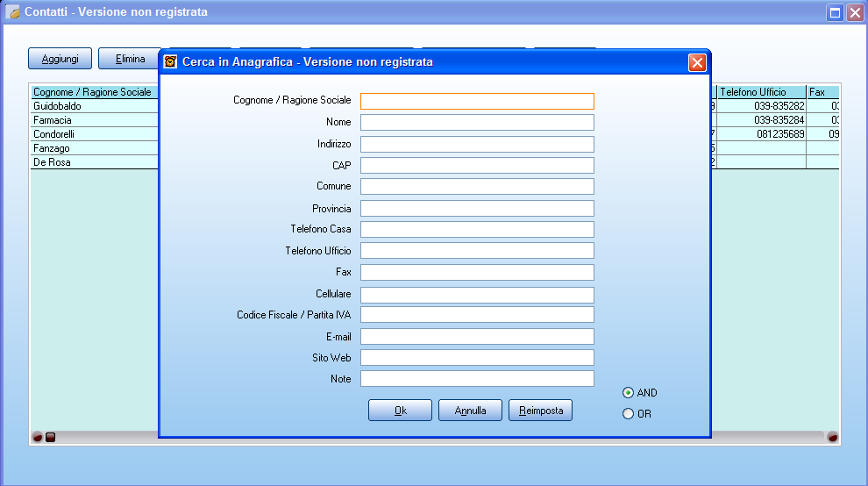Click the Fax input field in dialog
The image size is (868, 486).
pos(477,272)
